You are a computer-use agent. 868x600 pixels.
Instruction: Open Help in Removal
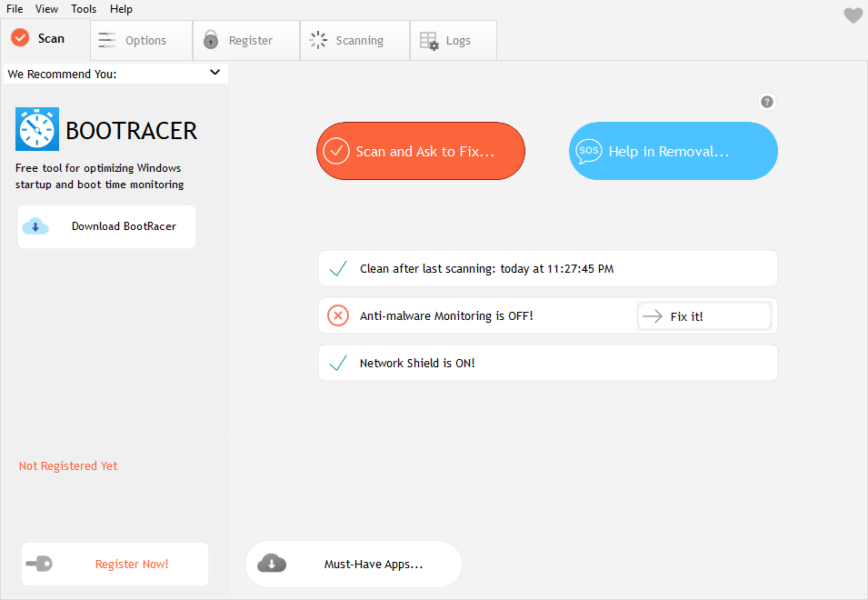point(673,151)
